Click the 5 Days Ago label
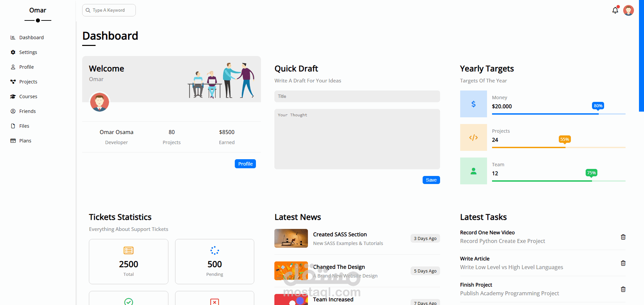This screenshot has height=305, width=644. (425, 271)
